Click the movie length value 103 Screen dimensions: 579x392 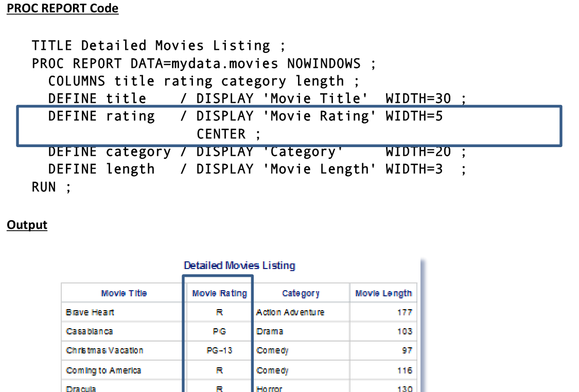pyautogui.click(x=405, y=331)
